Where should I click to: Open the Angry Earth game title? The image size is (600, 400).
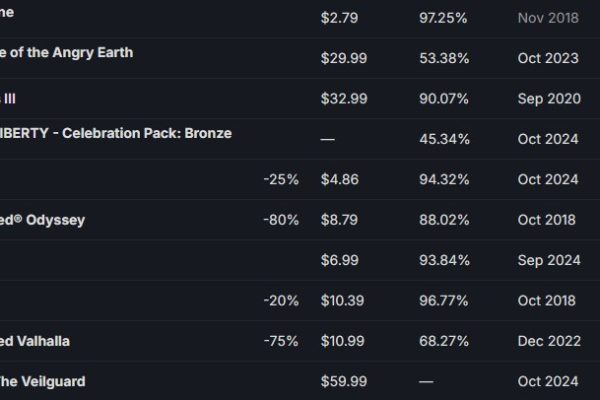[x=67, y=52]
